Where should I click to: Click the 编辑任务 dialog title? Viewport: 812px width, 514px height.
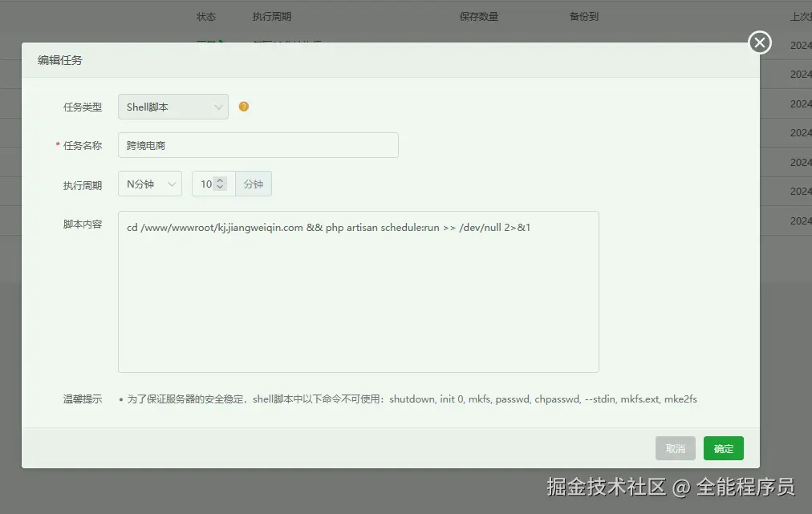[x=60, y=60]
